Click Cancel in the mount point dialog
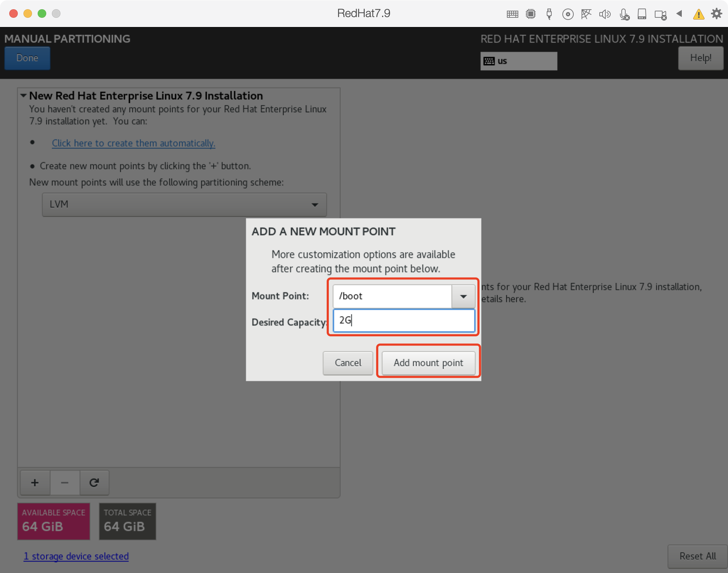This screenshot has height=573, width=728. [x=348, y=363]
